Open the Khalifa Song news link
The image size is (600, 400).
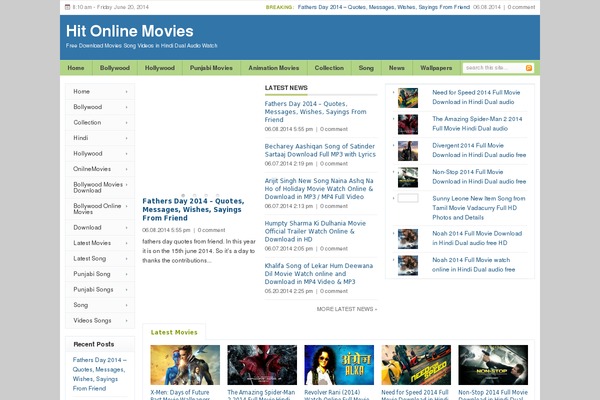pyautogui.click(x=318, y=274)
